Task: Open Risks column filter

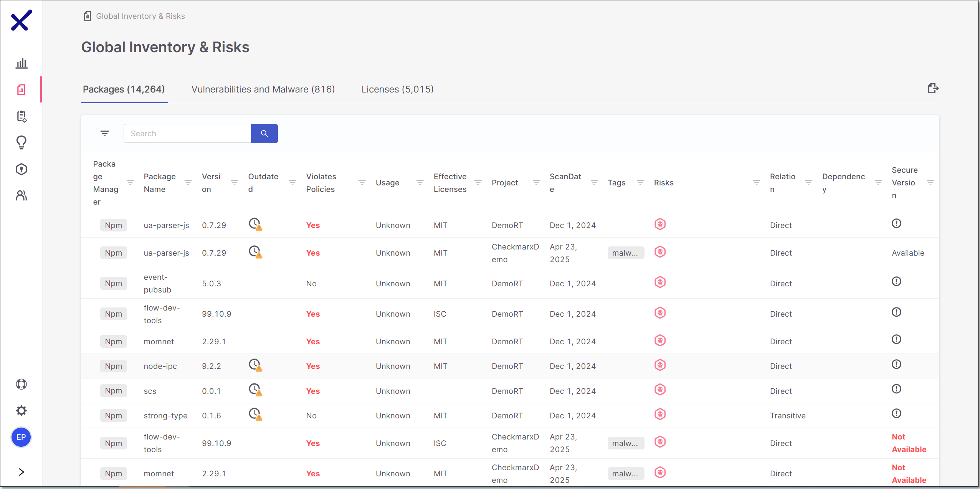Action: (x=757, y=182)
